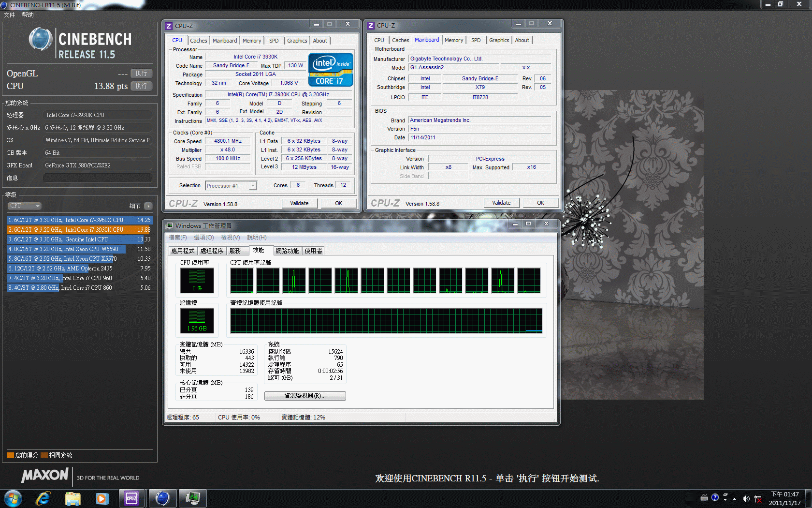Select ranking row i7-3960X CPU 14.25
Image resolution: width=812 pixels, height=508 pixels.
click(x=79, y=220)
